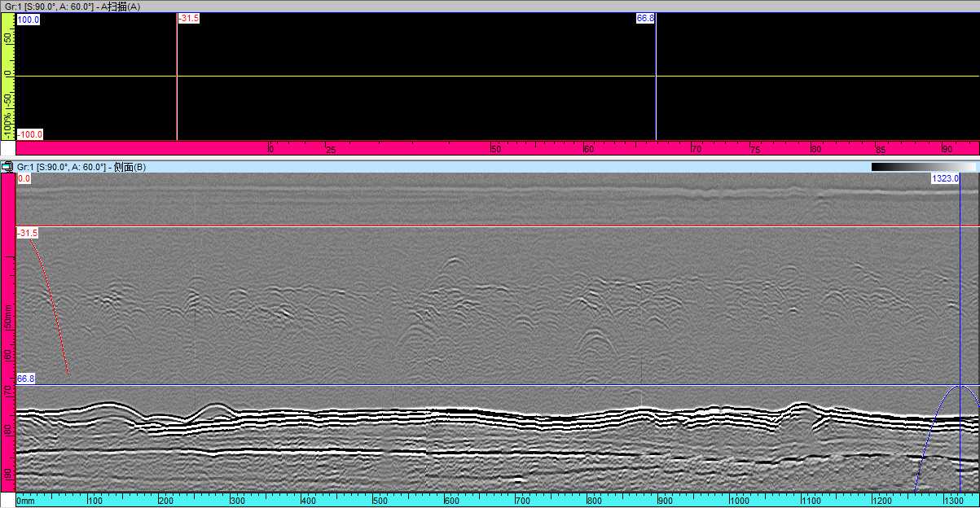Click the red 0.0 label in the B-scan
The width and height of the screenshot is (980, 508).
(x=24, y=178)
